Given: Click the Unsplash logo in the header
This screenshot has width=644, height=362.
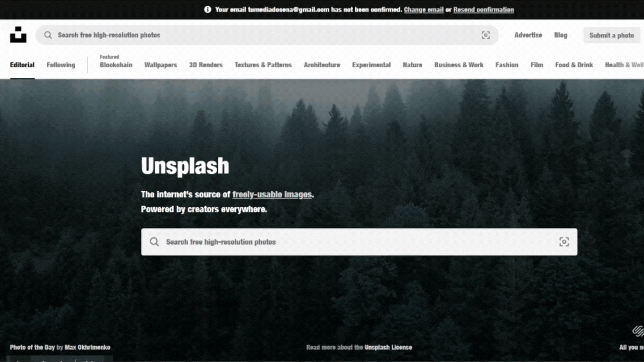Looking at the screenshot, I should point(18,35).
